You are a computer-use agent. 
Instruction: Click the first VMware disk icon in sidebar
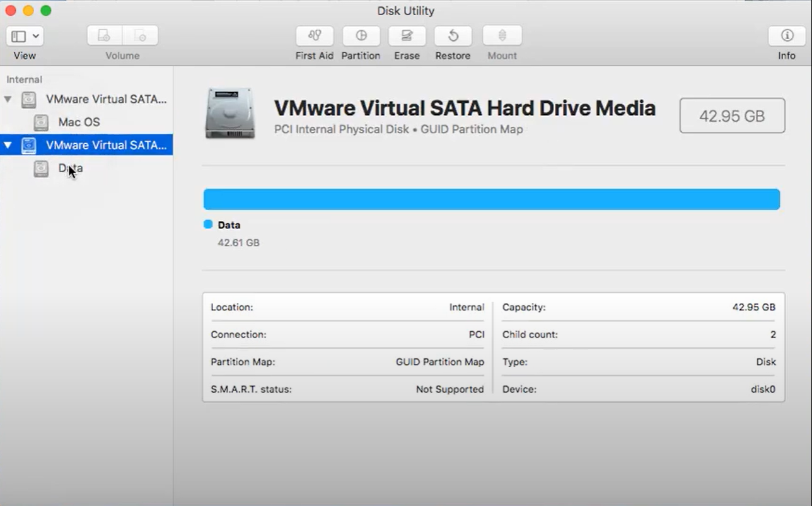[x=28, y=100]
